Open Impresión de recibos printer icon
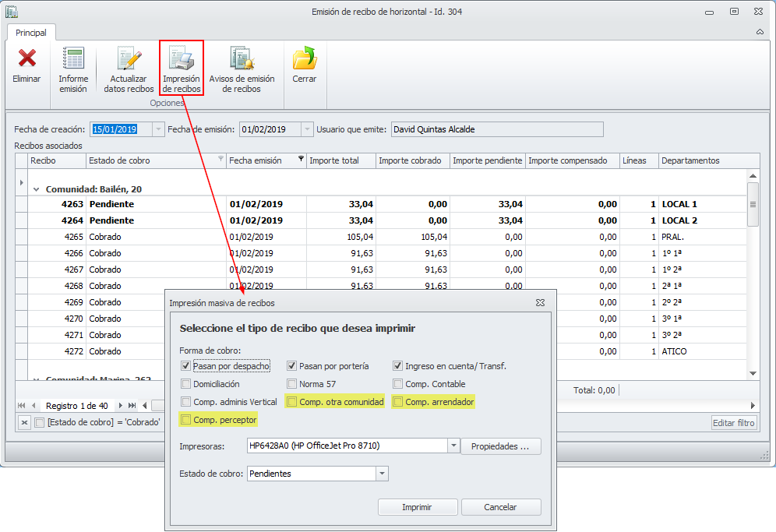The height and width of the screenshot is (532, 776). [x=181, y=59]
